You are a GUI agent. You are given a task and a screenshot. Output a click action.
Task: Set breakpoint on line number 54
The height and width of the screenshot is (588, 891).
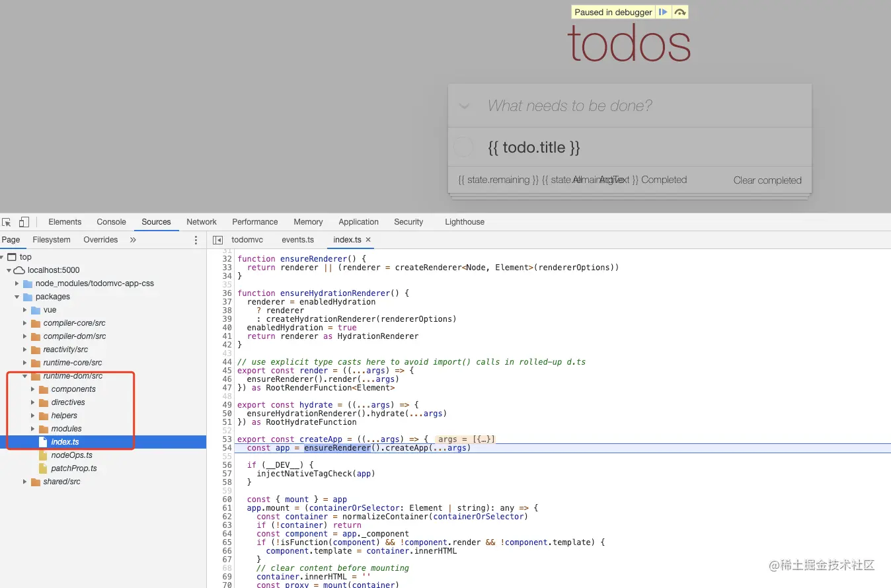pos(227,448)
